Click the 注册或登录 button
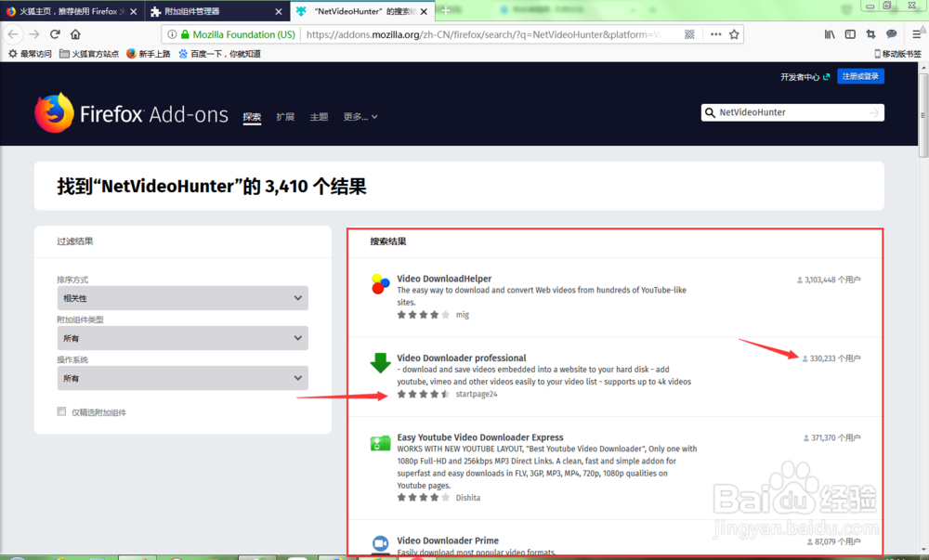This screenshot has height=560, width=929. (x=860, y=76)
